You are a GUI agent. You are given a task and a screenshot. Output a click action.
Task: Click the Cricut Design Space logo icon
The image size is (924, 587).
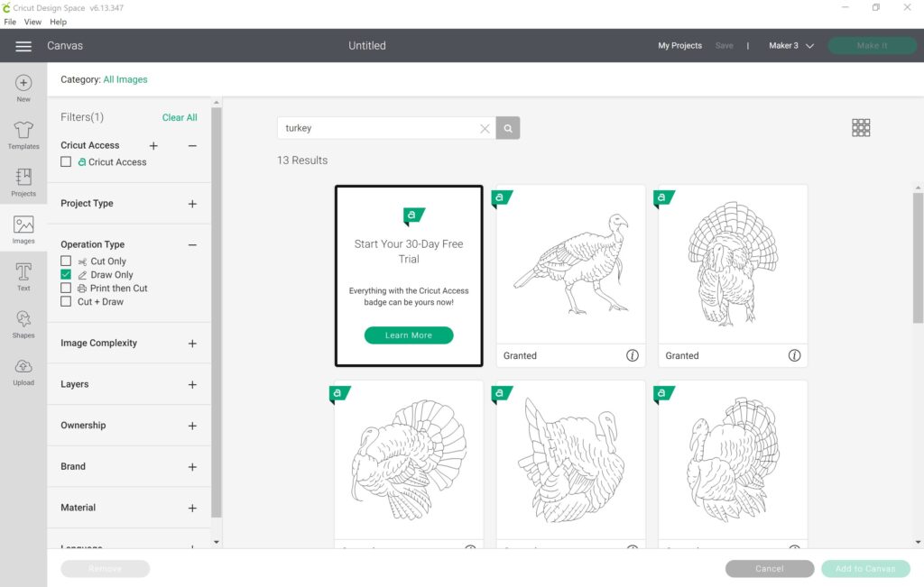[x=6, y=7]
